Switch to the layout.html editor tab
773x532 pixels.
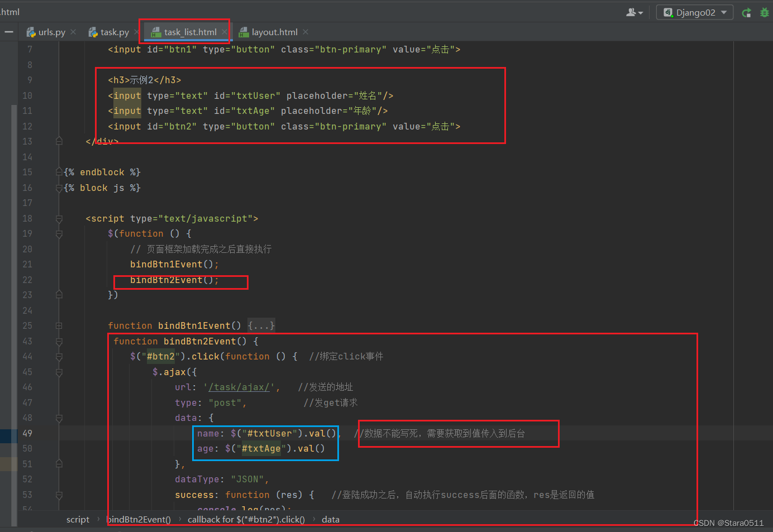point(274,32)
